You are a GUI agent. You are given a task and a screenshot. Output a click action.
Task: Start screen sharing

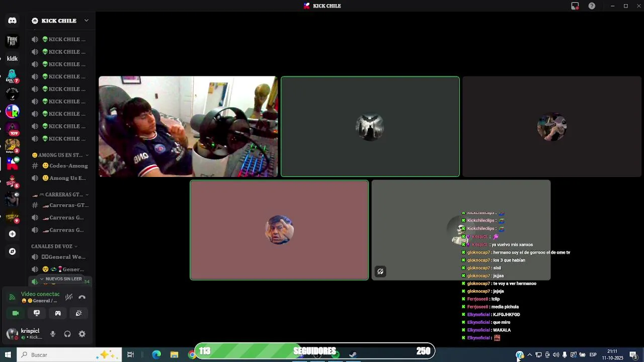(x=37, y=313)
